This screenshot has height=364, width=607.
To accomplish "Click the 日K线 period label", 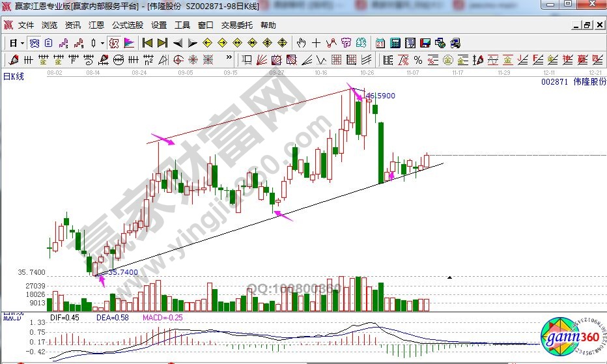I will (14, 77).
